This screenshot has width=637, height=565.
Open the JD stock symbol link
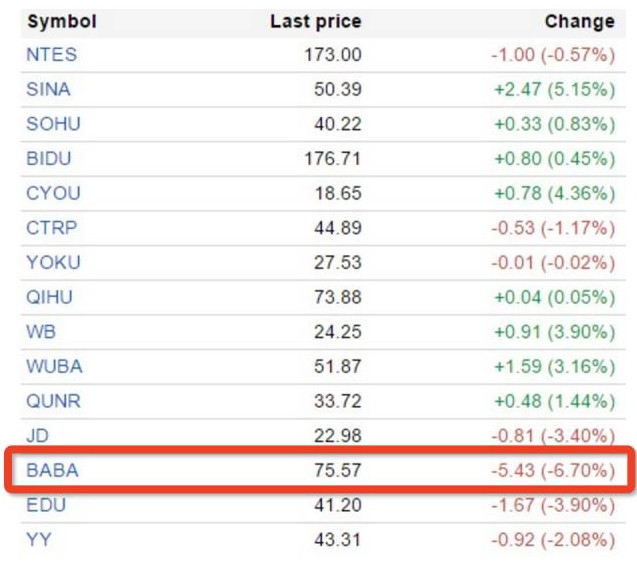point(37,436)
